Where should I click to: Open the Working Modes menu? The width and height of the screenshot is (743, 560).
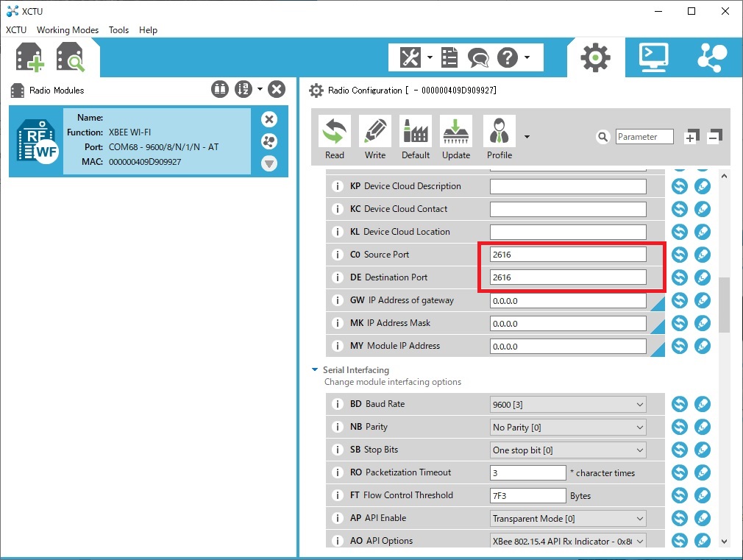68,30
